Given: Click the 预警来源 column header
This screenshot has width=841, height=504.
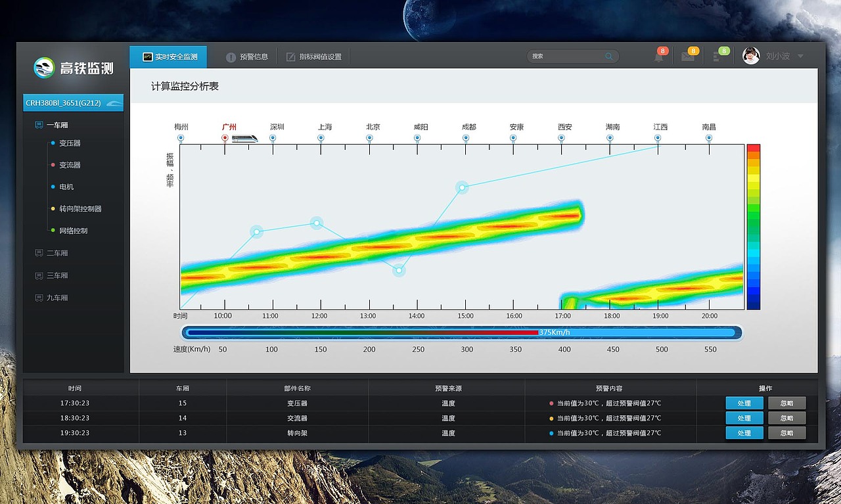Looking at the screenshot, I should click(447, 388).
